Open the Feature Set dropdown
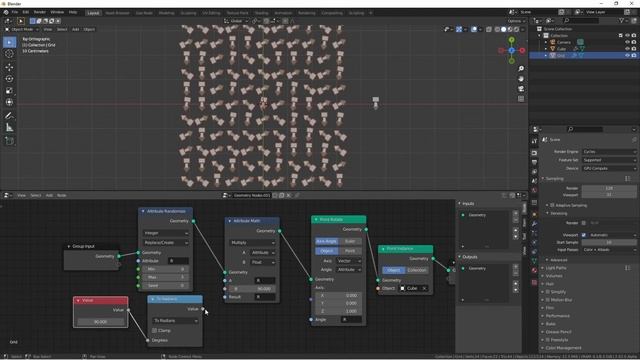 pyautogui.click(x=609, y=160)
